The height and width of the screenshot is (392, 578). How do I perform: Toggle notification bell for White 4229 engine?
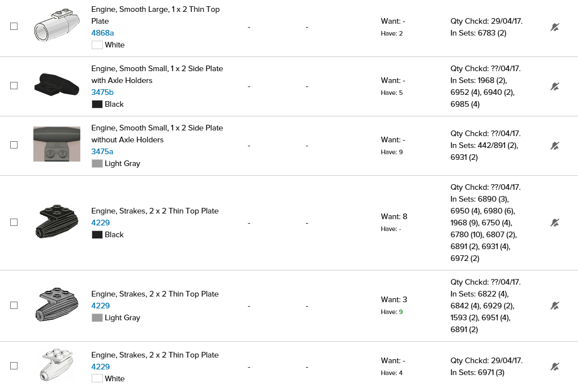point(555,367)
